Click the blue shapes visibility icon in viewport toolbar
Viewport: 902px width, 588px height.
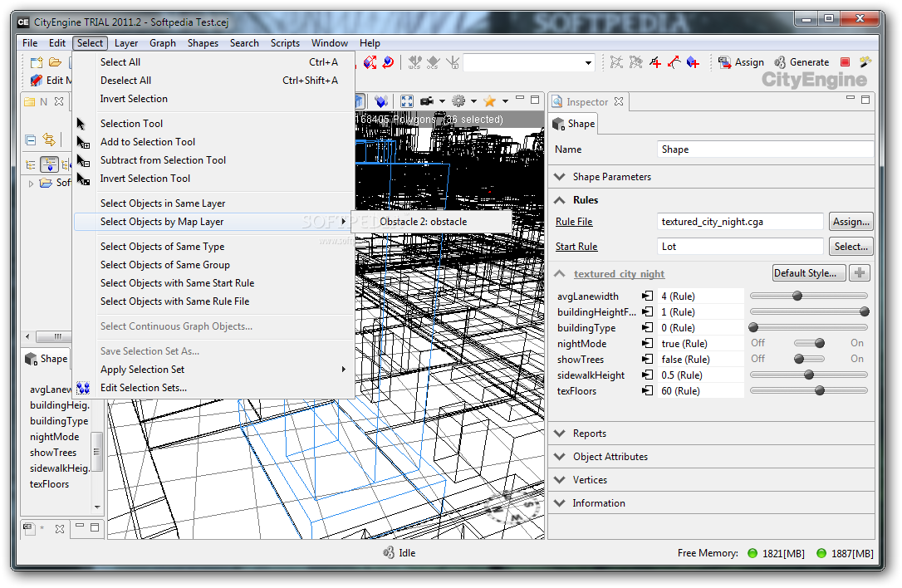381,101
